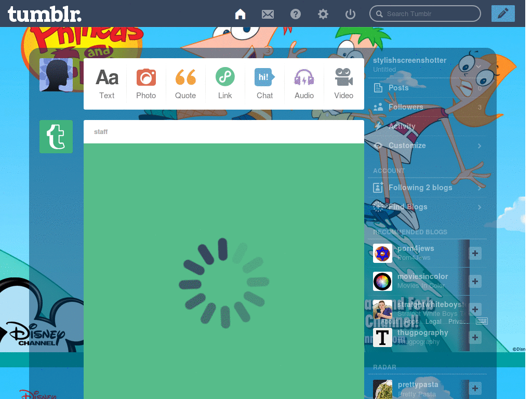Click the Posts document icon
The width and height of the screenshot is (532, 399).
(x=378, y=88)
